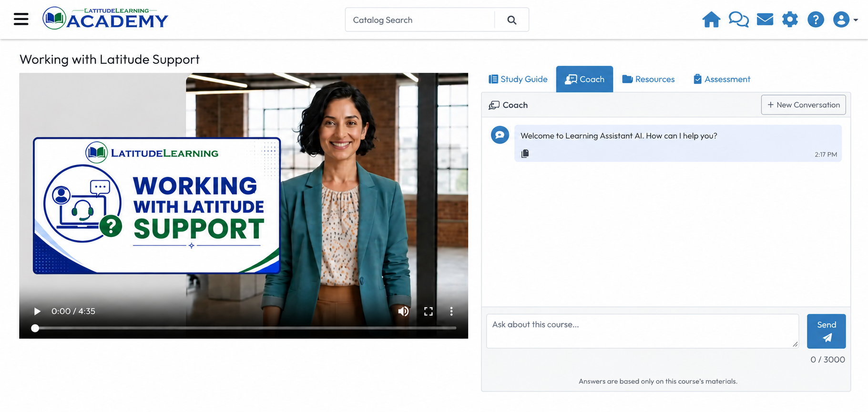Open the help question mark icon
Viewport: 868px width, 412px height.
[x=816, y=20]
